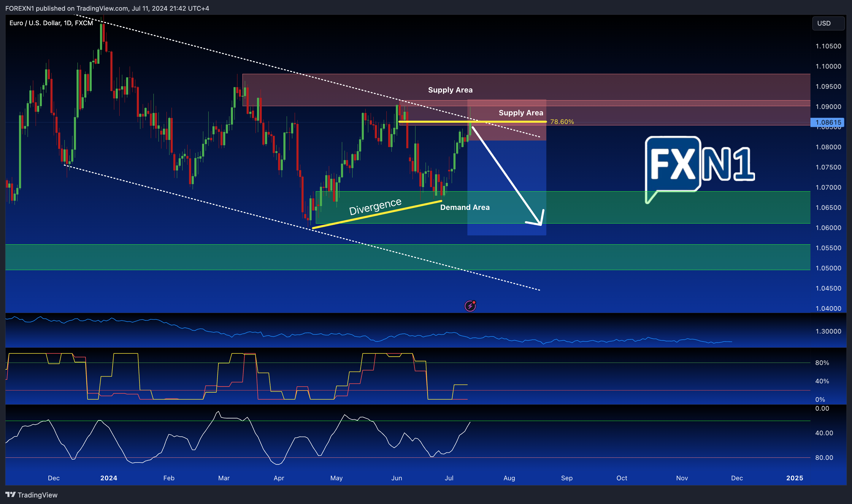Click the 40.00 indicator axis label
Viewport: 852px width, 504px height.
click(824, 433)
